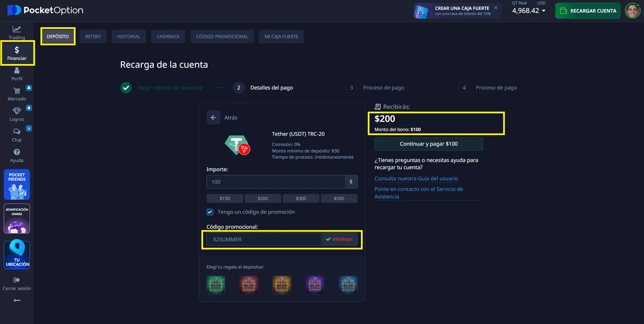This screenshot has width=644, height=324.
Task: Open the Trading section in sidebar
Action: pyautogui.click(x=17, y=33)
